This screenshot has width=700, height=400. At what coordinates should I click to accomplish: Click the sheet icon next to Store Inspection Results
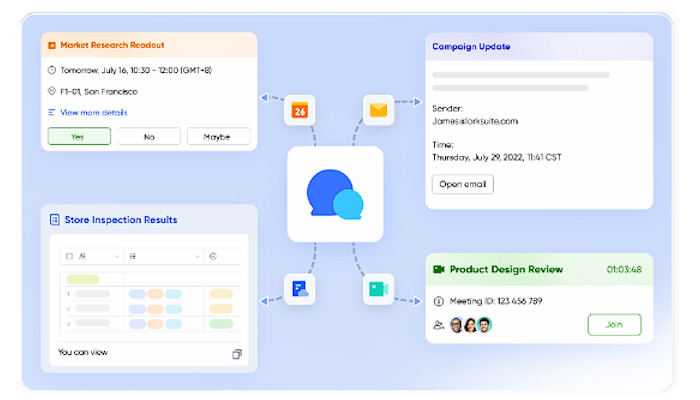(54, 219)
